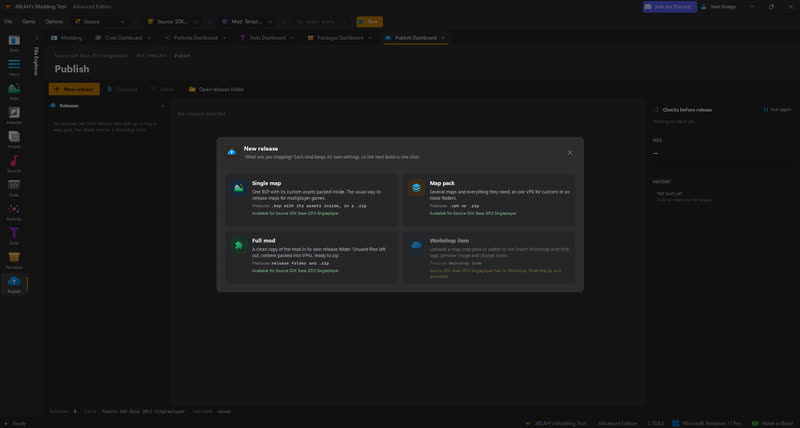Open the Sounds section in sidebar
This screenshot has width=800, height=428.
pyautogui.click(x=14, y=164)
